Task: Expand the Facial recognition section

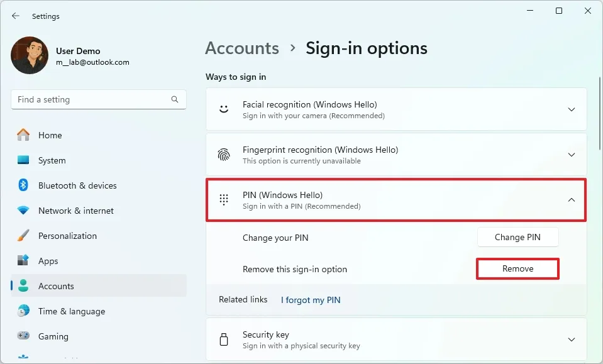Action: [571, 109]
